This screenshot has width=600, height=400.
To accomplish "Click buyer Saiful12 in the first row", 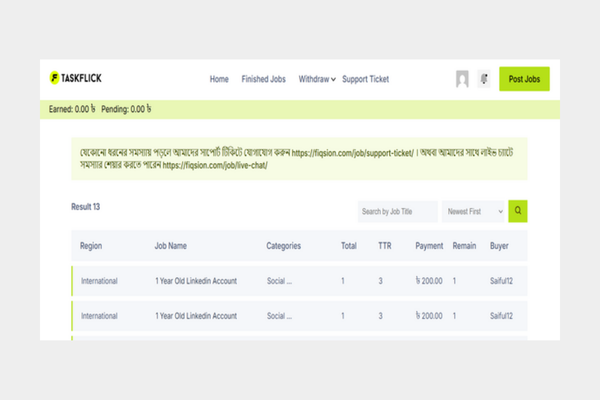I will [x=501, y=281].
